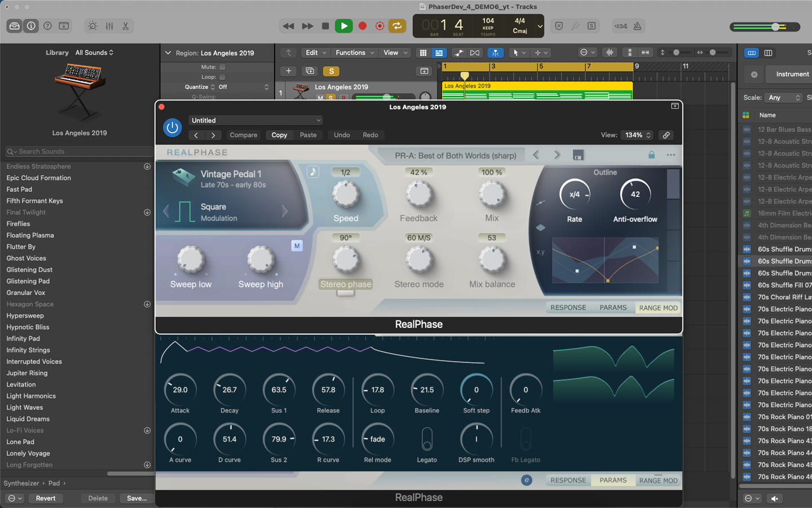Open the Untitled preset dropdown
This screenshot has width=812, height=508.
(256, 120)
